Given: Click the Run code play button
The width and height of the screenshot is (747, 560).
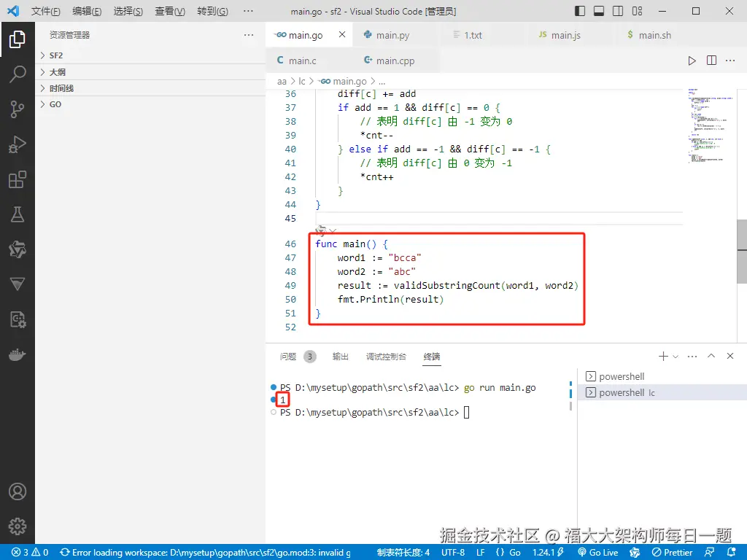Looking at the screenshot, I should [692, 61].
